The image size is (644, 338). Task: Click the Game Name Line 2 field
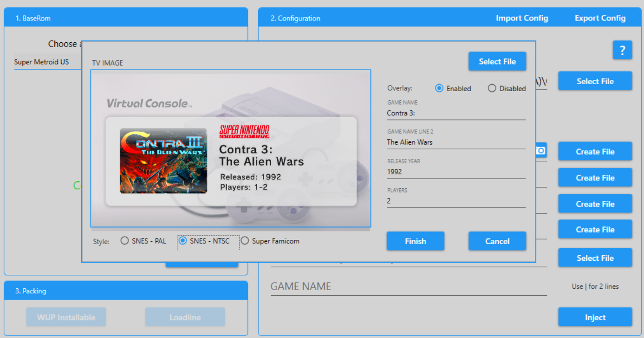(455, 142)
